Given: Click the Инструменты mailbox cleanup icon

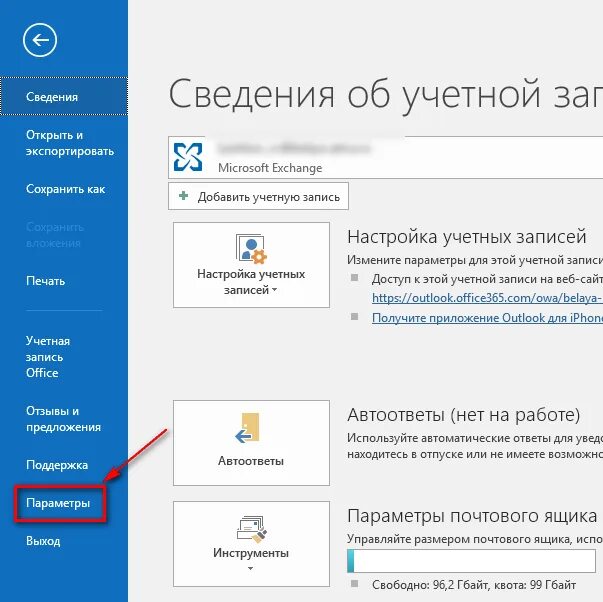Looking at the screenshot, I should coord(252,529).
